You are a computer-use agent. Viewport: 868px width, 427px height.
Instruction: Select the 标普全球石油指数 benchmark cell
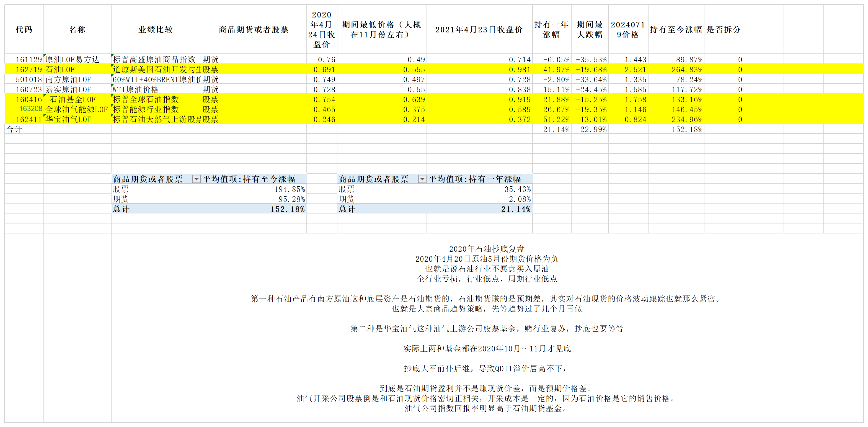pos(146,99)
